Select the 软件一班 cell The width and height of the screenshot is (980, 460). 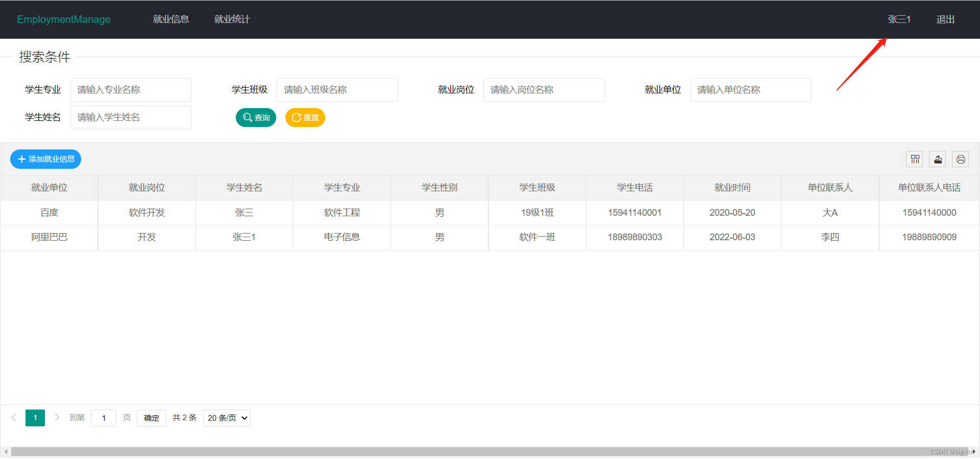(537, 237)
